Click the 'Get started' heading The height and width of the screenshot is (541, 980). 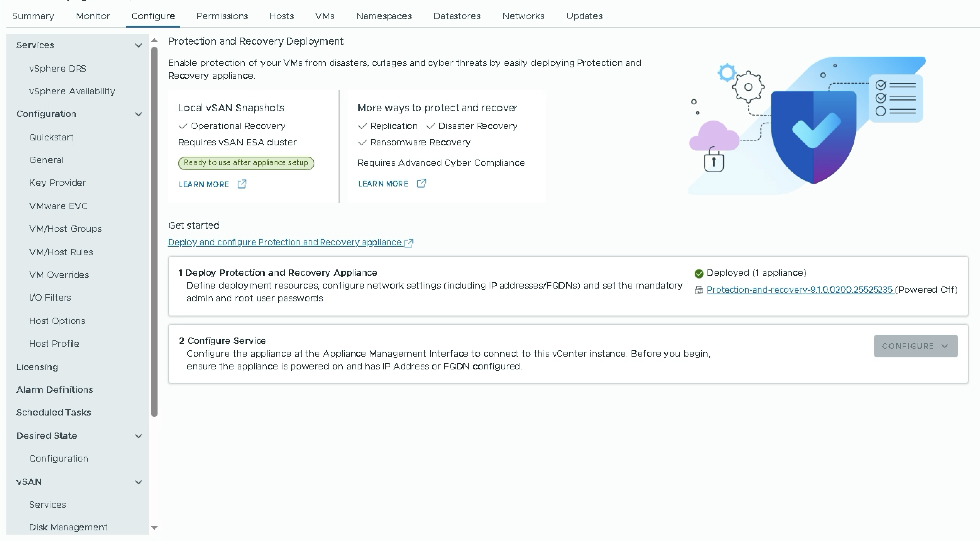point(194,226)
